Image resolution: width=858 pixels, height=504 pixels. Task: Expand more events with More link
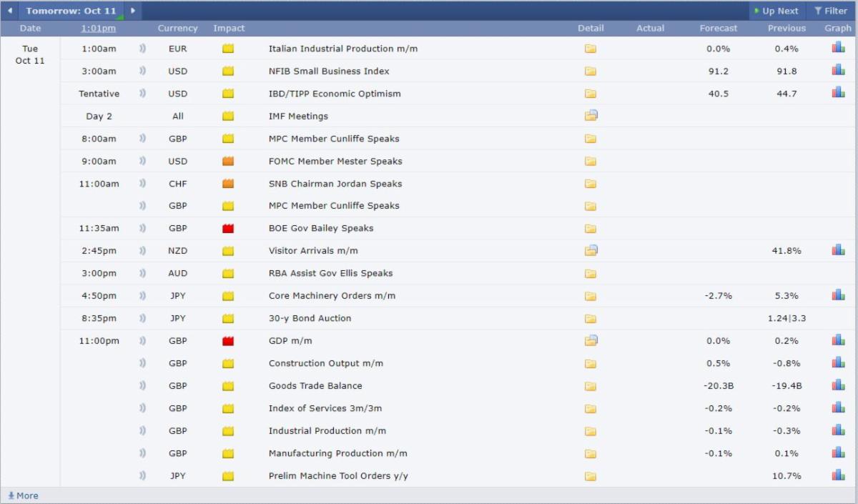click(x=24, y=495)
